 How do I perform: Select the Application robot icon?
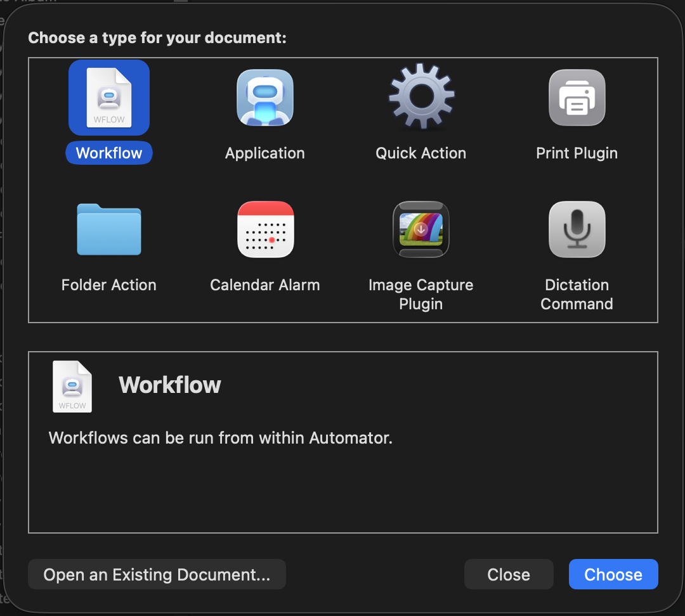264,98
